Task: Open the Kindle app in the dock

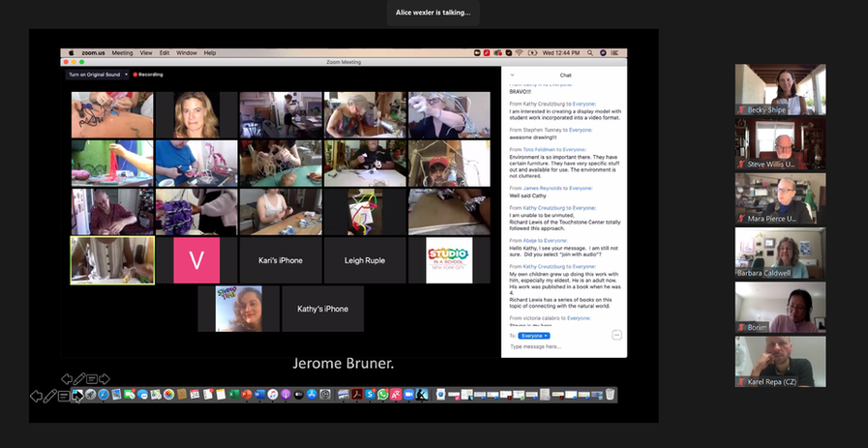Action: [x=422, y=394]
